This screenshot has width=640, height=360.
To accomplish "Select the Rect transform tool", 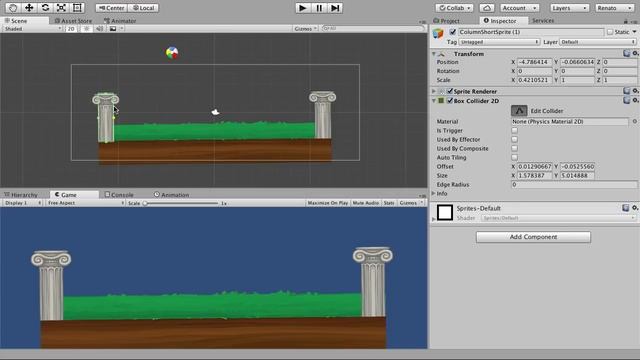I will click(x=77, y=8).
